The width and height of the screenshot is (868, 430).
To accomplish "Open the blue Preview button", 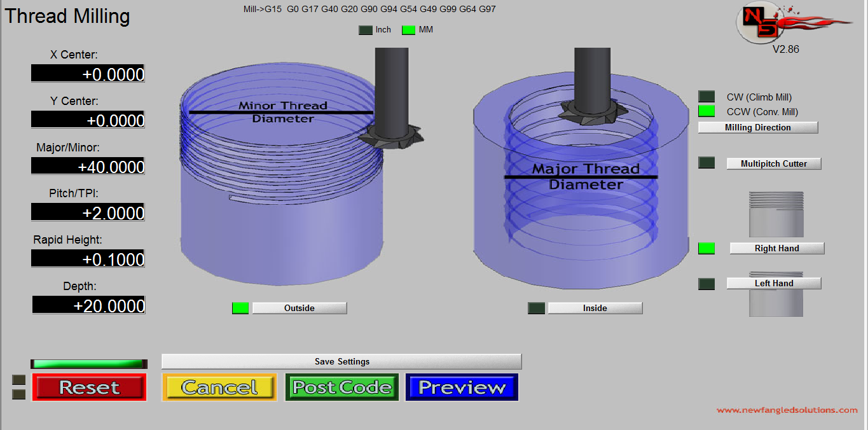I will (462, 387).
